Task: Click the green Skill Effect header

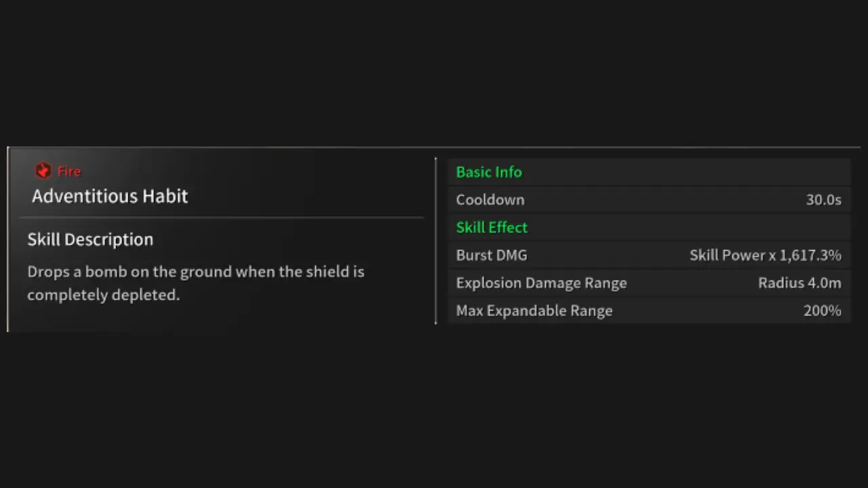Action: click(492, 228)
